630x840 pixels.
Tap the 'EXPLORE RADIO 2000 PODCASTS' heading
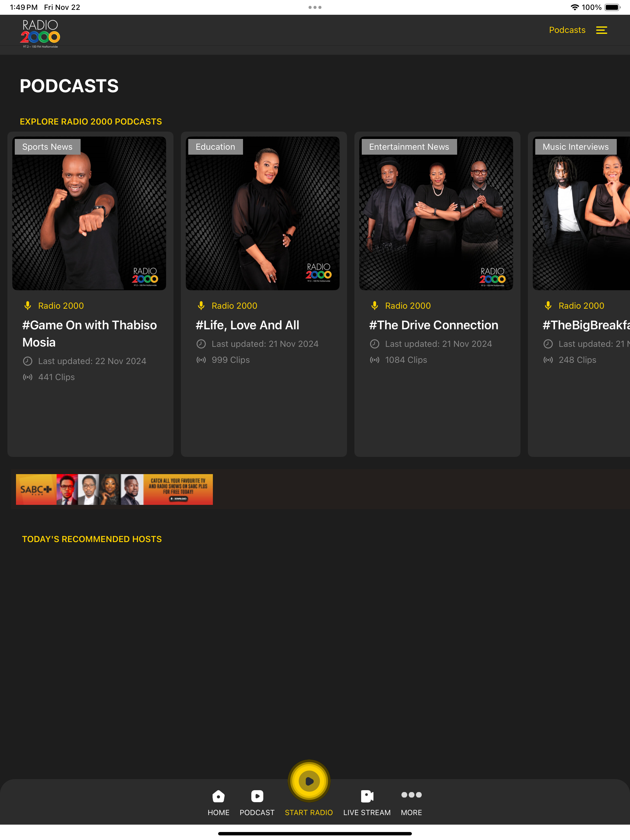coord(91,121)
